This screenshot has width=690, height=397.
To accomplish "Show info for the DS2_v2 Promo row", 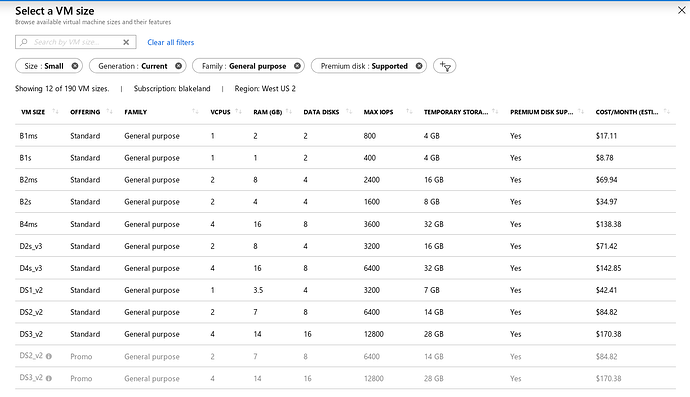I will point(49,356).
